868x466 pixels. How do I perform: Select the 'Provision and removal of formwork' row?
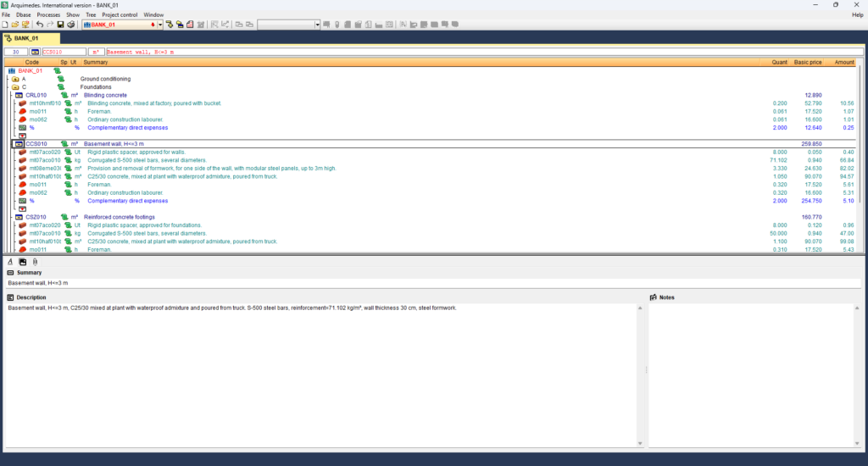point(211,169)
